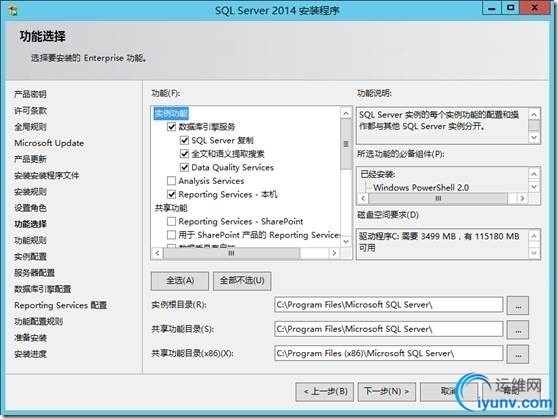Check 用于 SharePoint 产品的 Reporting Services checkbox
The image size is (558, 419).
point(172,235)
